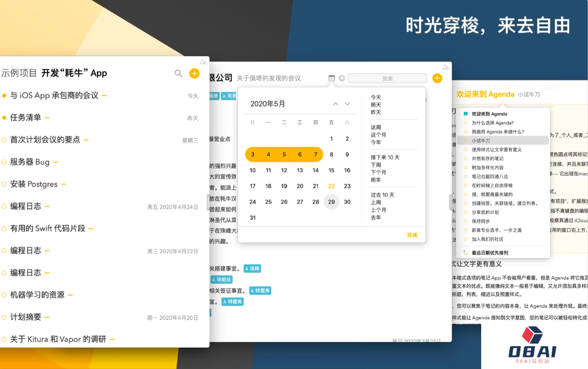The image size is (588, 369).
Task: Click the 汤姆 person tag
Action: [x=252, y=268]
